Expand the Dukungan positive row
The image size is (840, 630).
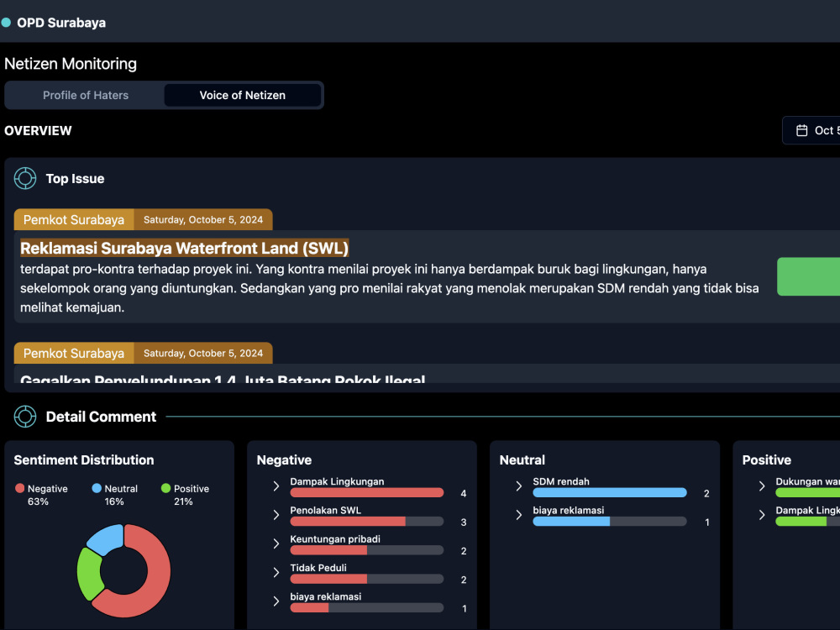pos(761,486)
